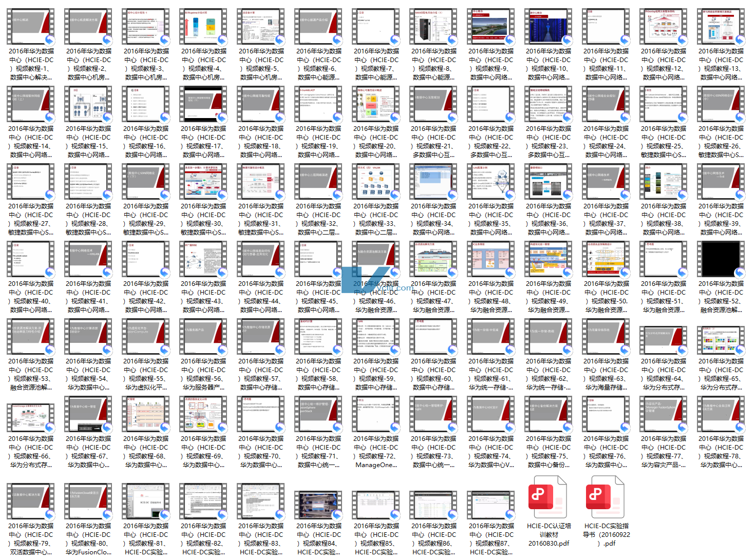Click file name '视频教程-27、敏捷数据中心S...'

tap(31, 219)
